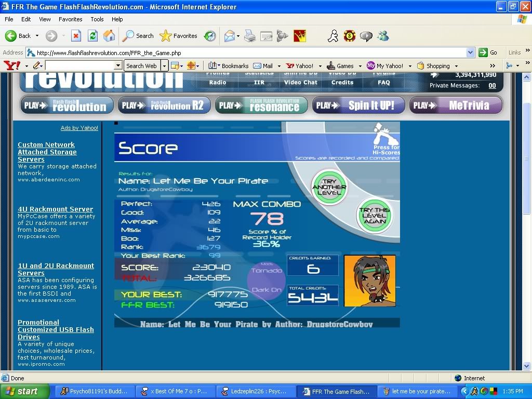Click the Windows Messenger people icon

click(383, 36)
